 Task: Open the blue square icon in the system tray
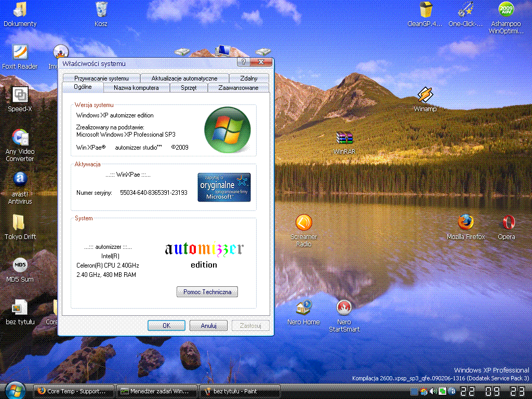(x=414, y=391)
